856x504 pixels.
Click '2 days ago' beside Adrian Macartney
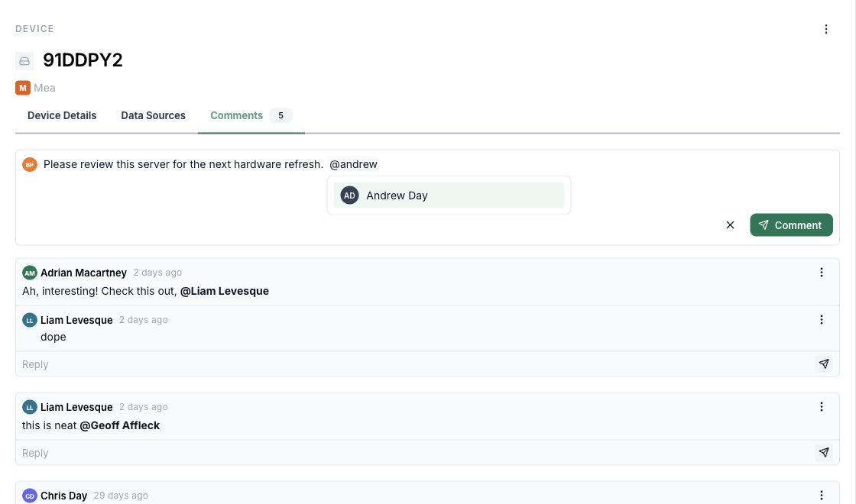tap(157, 272)
